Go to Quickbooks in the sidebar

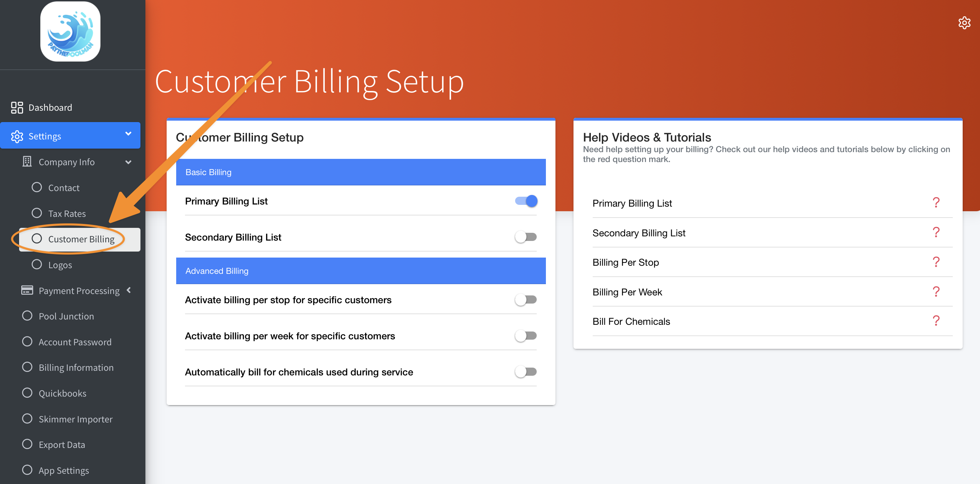coord(62,393)
